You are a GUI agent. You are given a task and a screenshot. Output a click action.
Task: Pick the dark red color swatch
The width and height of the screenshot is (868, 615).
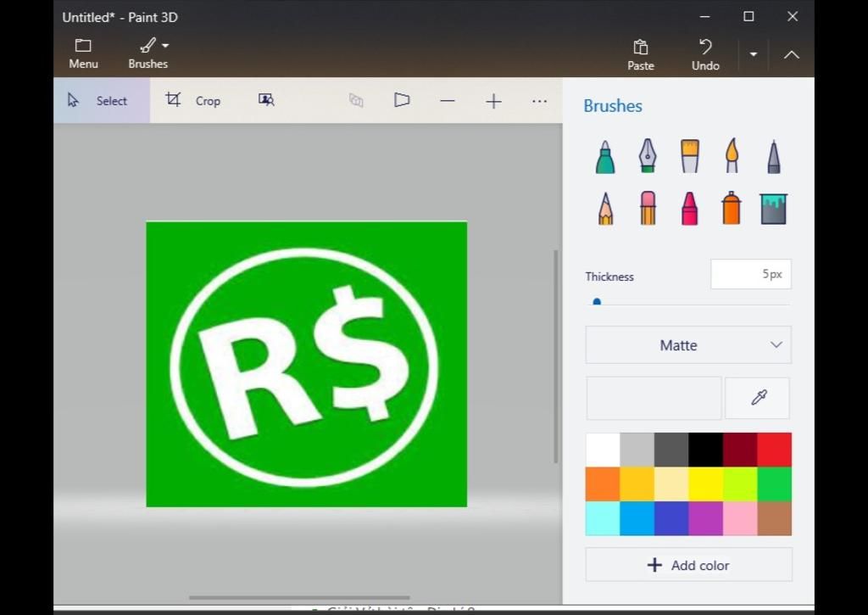click(x=740, y=450)
